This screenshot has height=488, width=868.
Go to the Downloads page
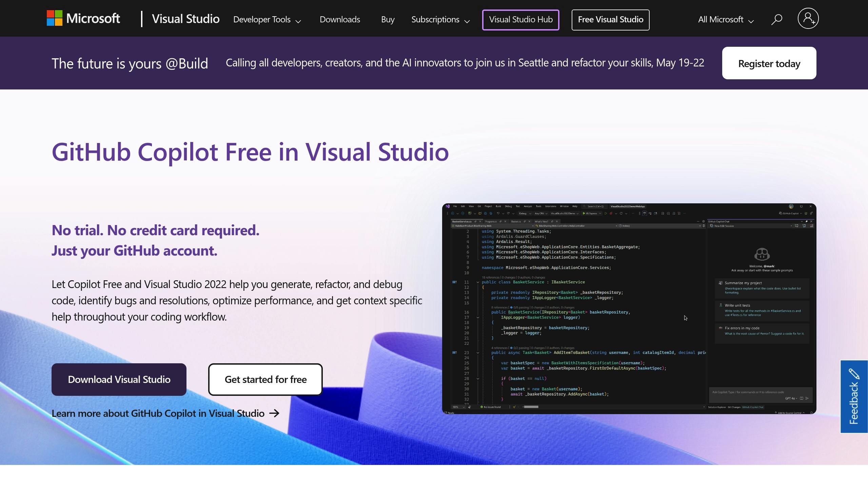340,20
